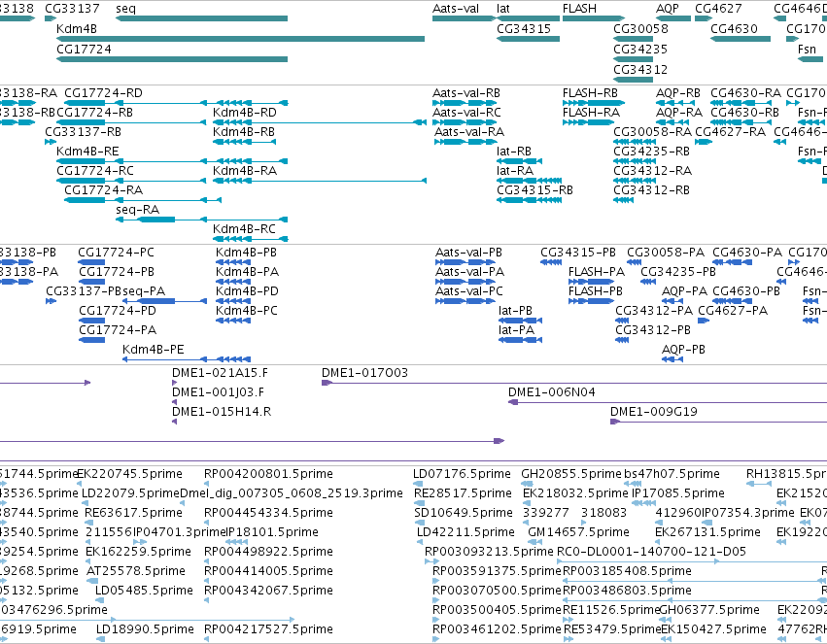827x644 pixels.
Task: Select protein CG4627-PA
Action: 704,321
